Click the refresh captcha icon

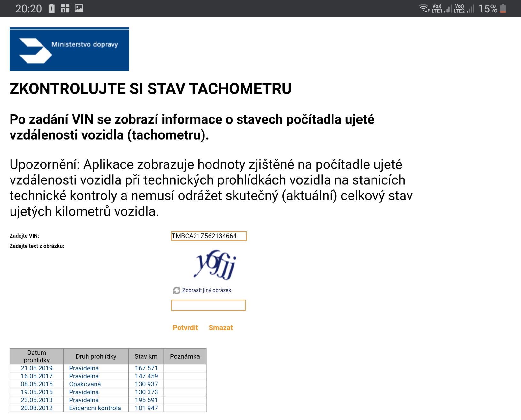click(177, 290)
